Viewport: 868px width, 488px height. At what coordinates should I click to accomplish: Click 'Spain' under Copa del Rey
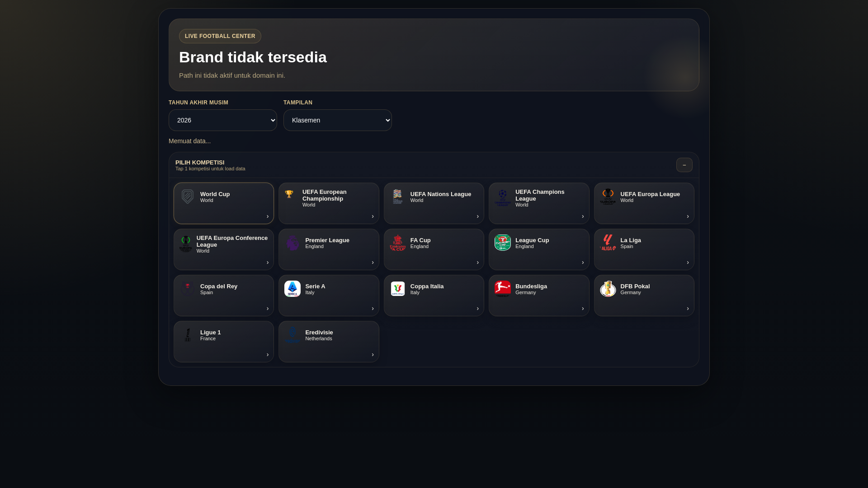[x=207, y=292]
